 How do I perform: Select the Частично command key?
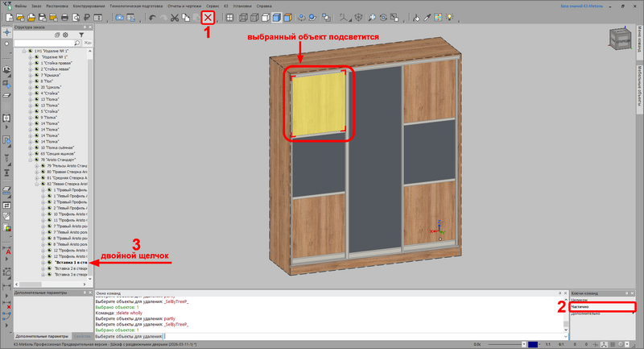point(603,306)
